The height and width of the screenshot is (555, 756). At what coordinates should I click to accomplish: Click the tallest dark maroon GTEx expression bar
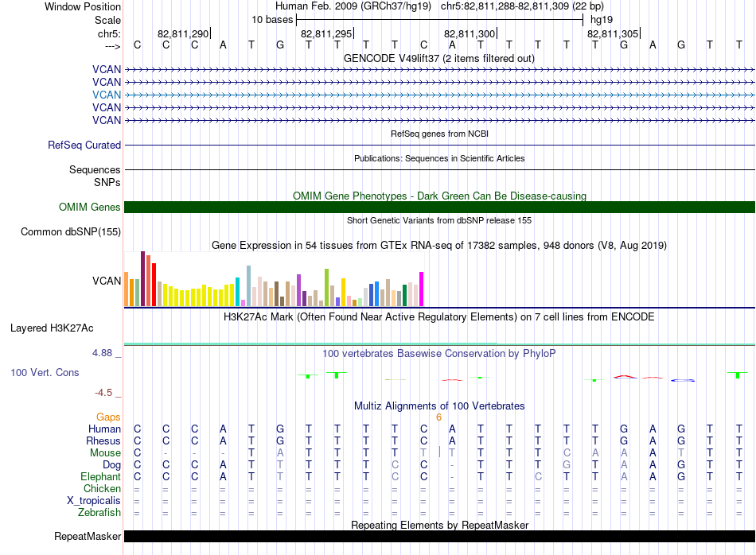[142, 278]
